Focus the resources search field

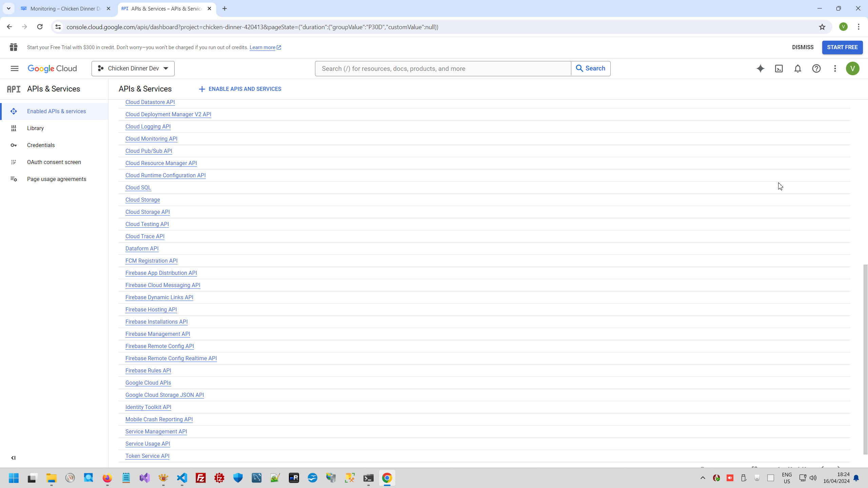point(442,68)
